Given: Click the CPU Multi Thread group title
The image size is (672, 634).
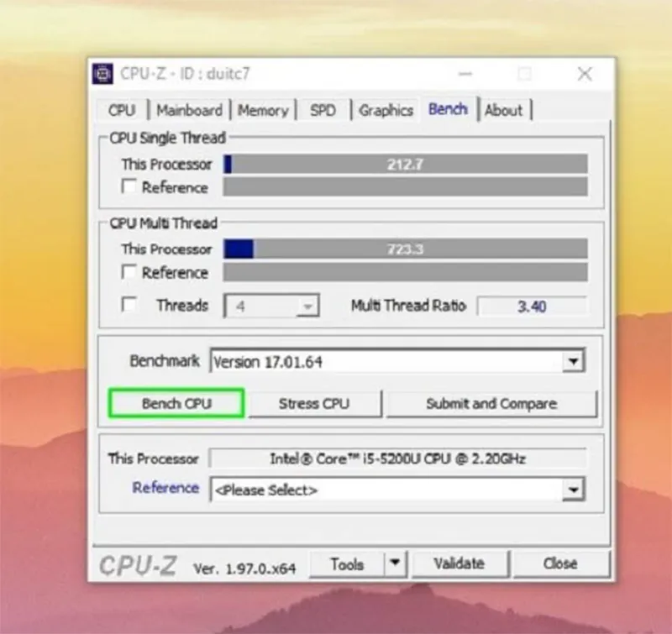Looking at the screenshot, I should coord(163,223).
